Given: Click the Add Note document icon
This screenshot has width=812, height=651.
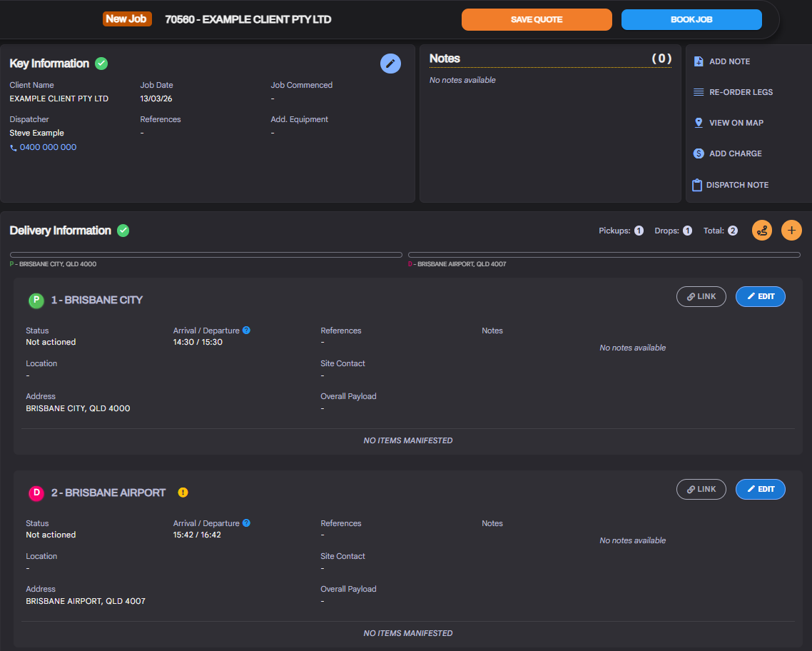Looking at the screenshot, I should tap(699, 61).
